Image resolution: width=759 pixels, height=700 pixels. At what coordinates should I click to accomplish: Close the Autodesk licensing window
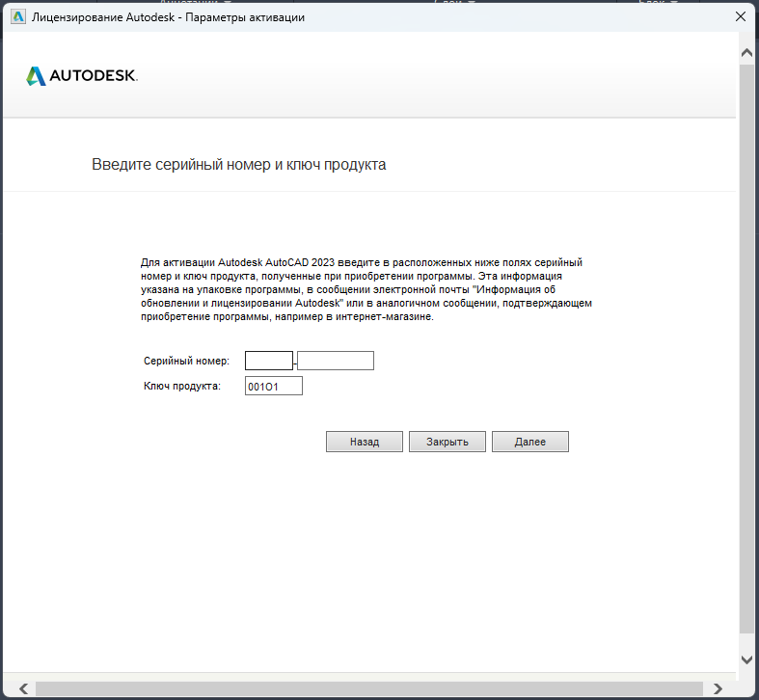[740, 17]
